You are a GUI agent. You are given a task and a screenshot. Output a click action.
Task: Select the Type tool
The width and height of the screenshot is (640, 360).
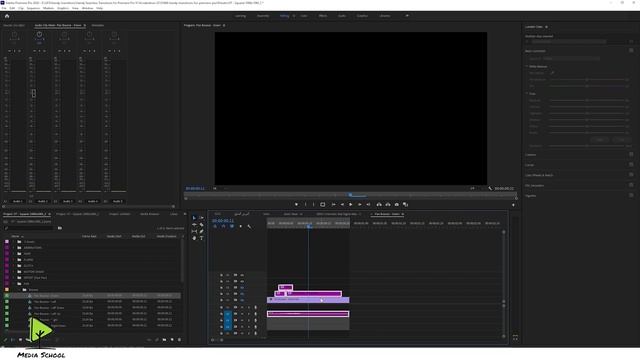[201, 238]
